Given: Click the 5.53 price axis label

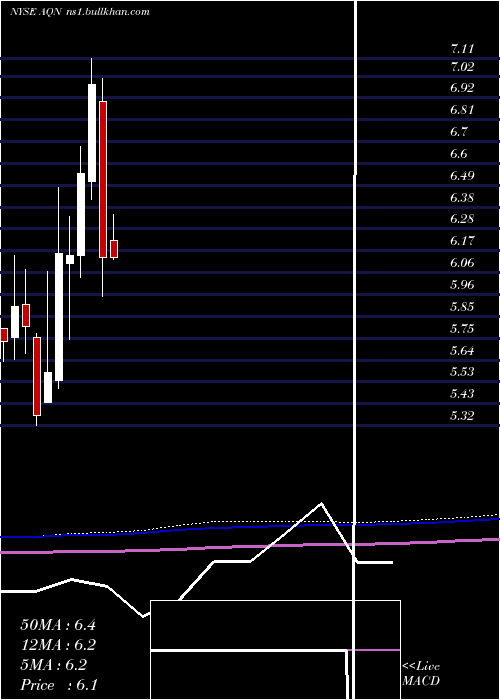Looking at the screenshot, I should tap(462, 371).
